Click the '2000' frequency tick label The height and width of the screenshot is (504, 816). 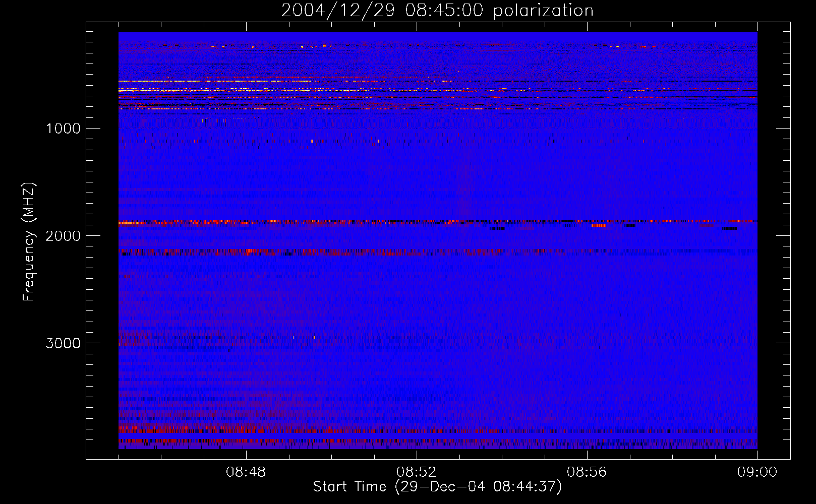point(63,236)
